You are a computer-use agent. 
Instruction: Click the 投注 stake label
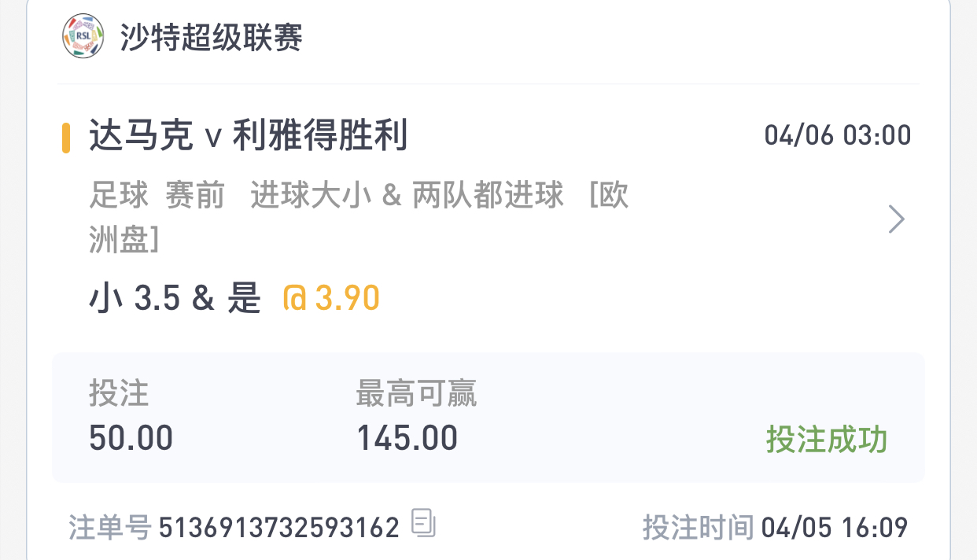click(x=119, y=393)
